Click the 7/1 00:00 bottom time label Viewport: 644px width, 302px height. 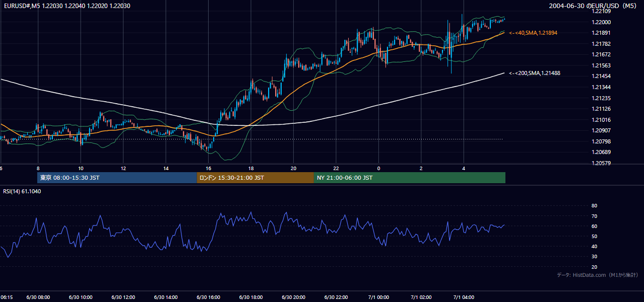tap(379, 297)
